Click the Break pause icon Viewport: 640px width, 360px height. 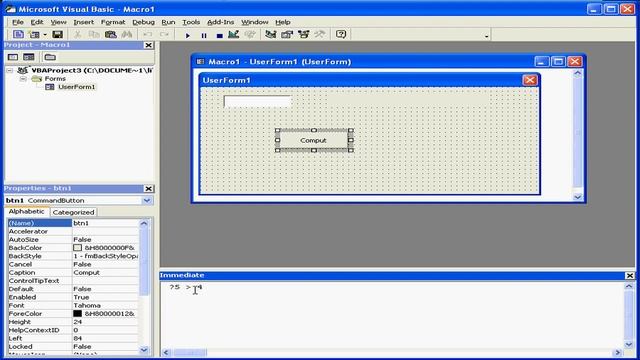(x=204, y=36)
